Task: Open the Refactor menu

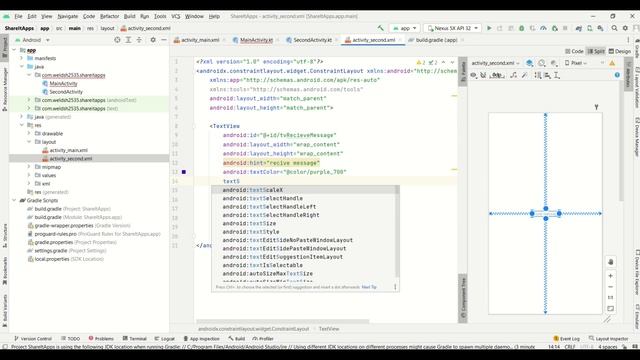Action: [x=109, y=16]
